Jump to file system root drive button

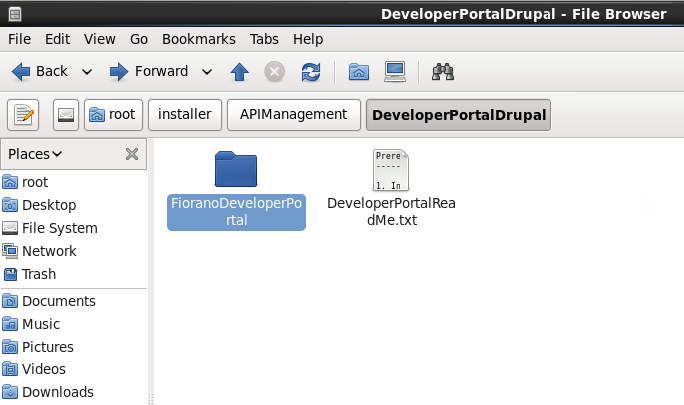coord(66,115)
